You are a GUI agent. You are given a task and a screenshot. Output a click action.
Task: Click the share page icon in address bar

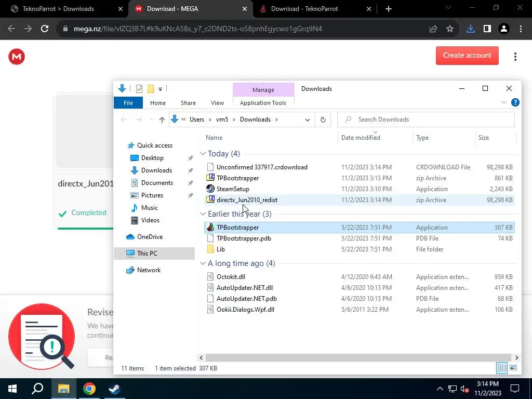433,29
